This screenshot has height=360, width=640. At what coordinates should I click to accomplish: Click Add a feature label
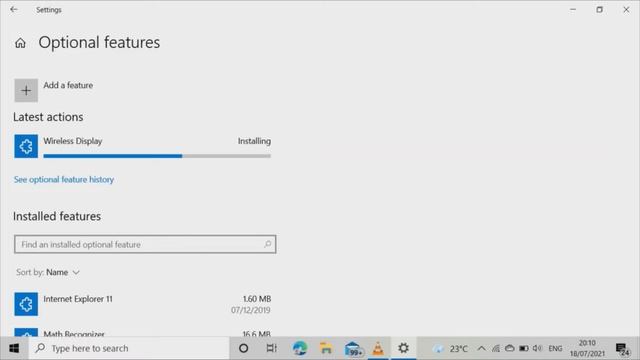pyautogui.click(x=68, y=85)
